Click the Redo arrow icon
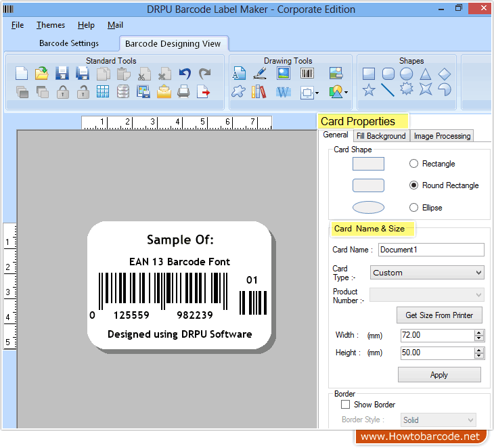The height and width of the screenshot is (448, 494). point(205,74)
